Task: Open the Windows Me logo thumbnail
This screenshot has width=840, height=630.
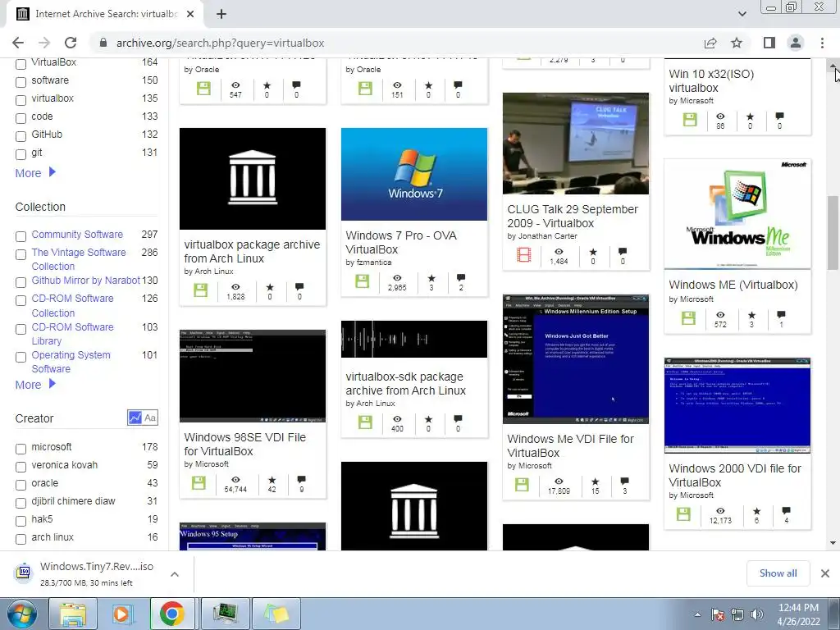Action: click(x=737, y=214)
